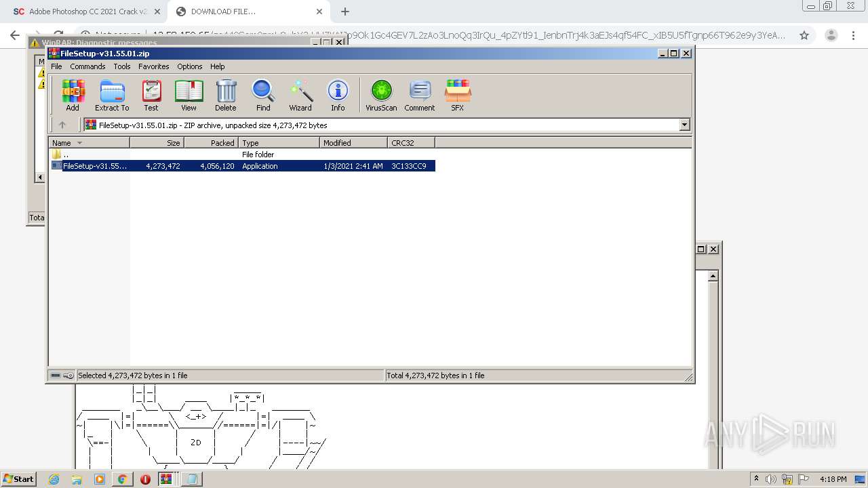The image size is (868, 488).
Task: Open Windows Explorer folder taskbar icon
Action: (77, 479)
